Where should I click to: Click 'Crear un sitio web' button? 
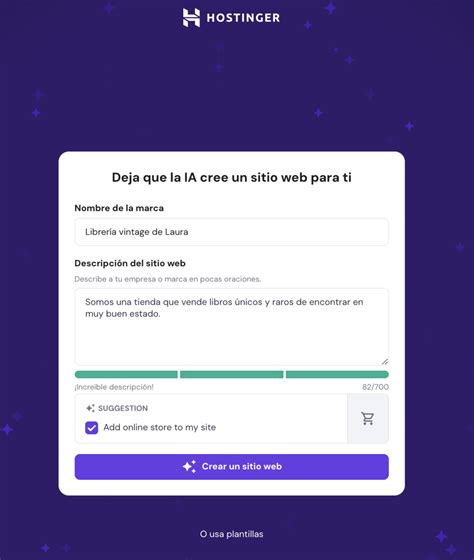(231, 467)
